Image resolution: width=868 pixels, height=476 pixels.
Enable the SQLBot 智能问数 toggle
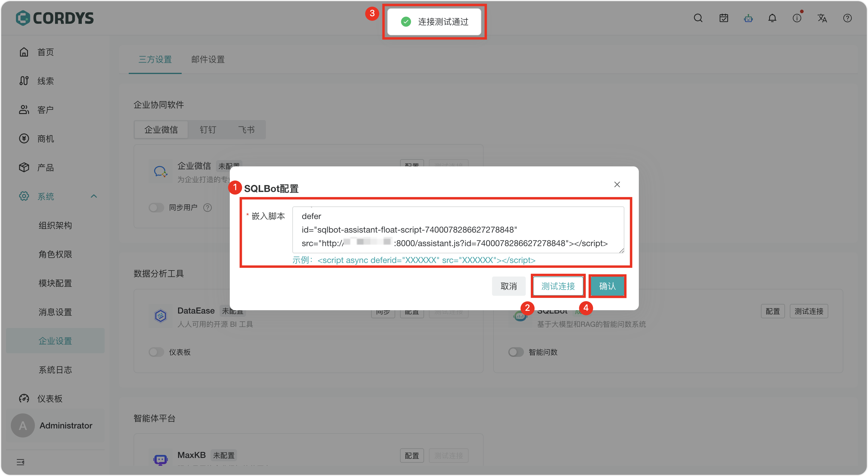[x=516, y=352]
